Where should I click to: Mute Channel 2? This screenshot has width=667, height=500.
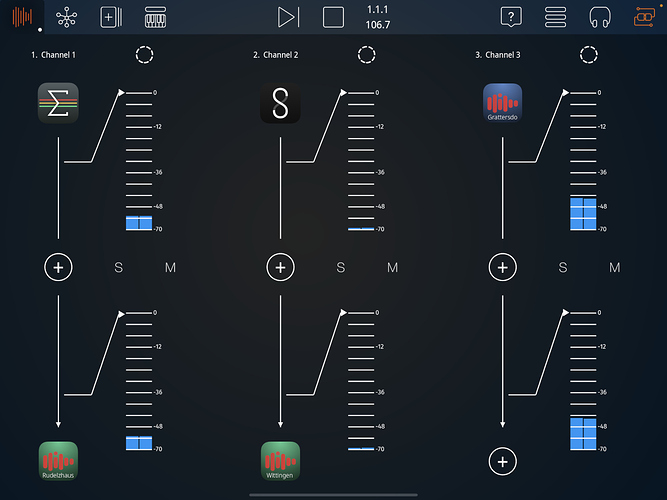(392, 267)
